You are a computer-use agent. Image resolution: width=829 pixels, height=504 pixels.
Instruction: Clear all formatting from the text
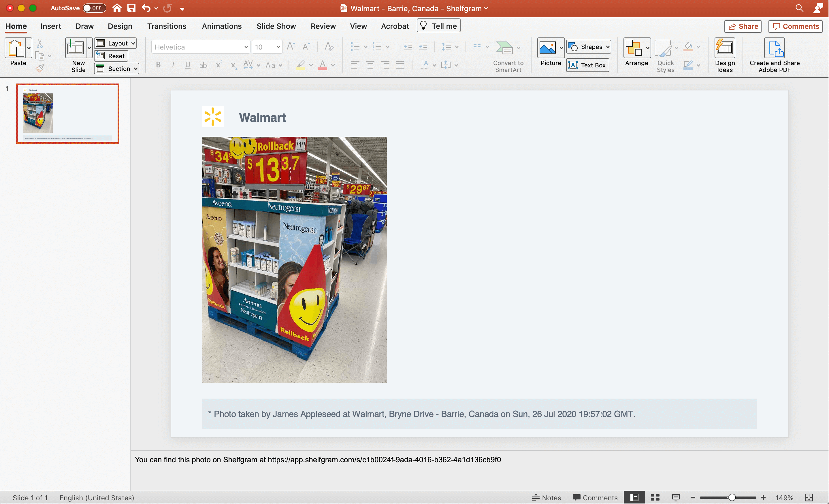click(x=329, y=46)
